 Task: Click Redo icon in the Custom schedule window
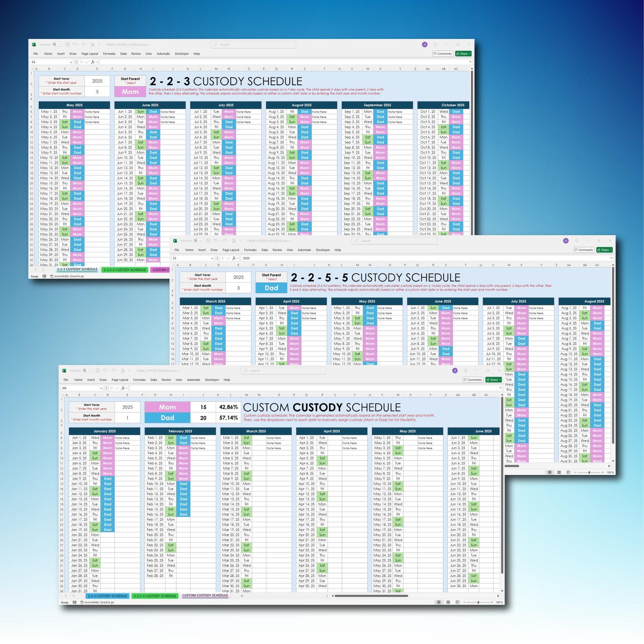click(x=114, y=371)
